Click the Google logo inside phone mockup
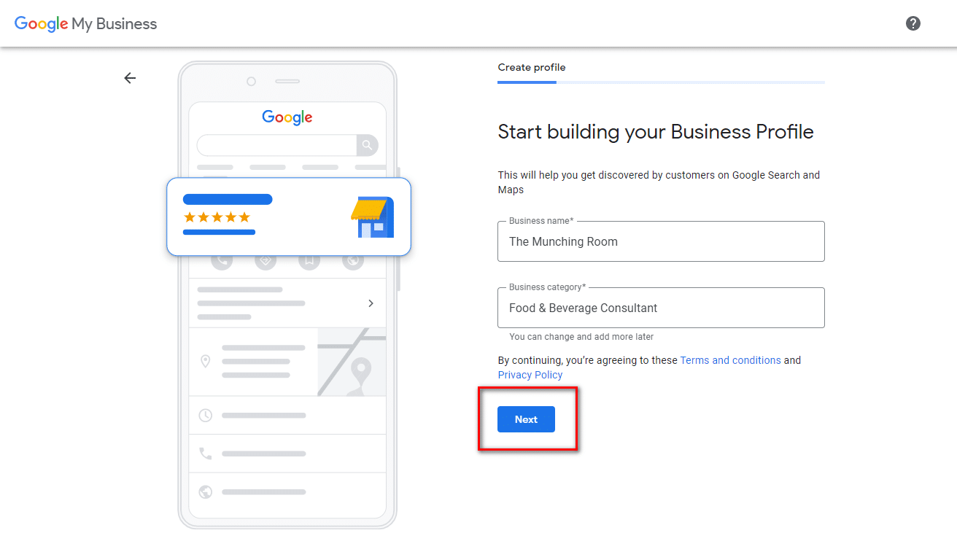 tap(287, 117)
